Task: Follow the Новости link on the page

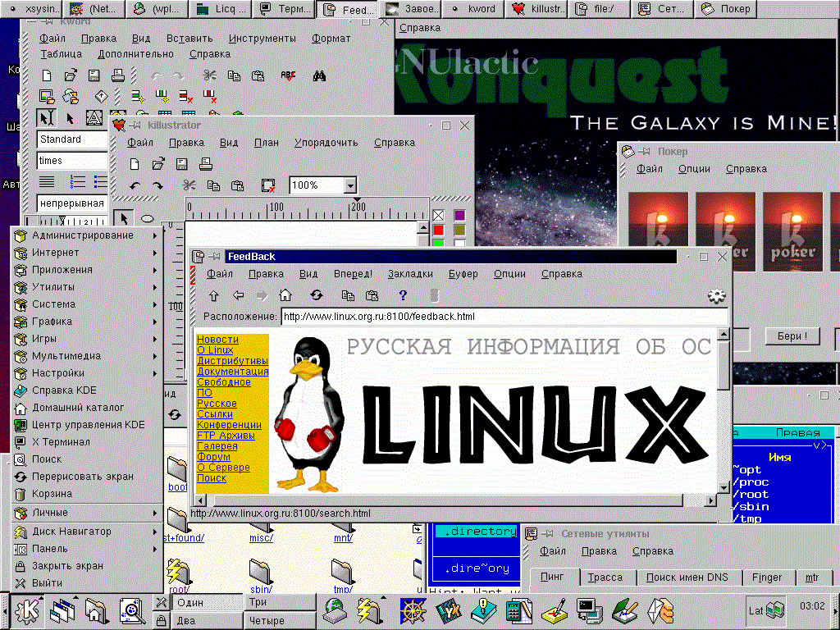Action: point(217,340)
